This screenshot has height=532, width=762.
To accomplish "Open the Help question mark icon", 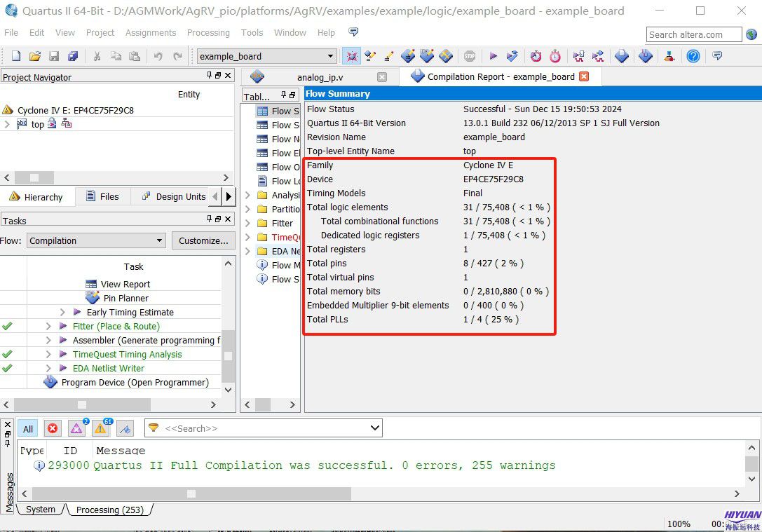I will pos(693,57).
